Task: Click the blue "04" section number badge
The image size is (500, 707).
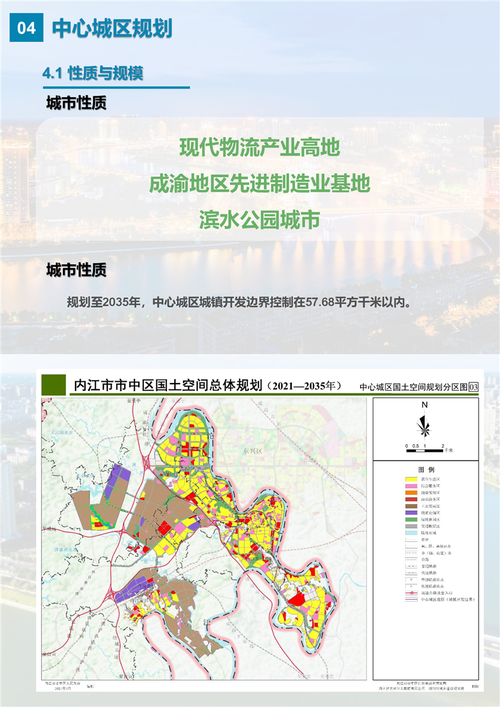Action: [27, 28]
